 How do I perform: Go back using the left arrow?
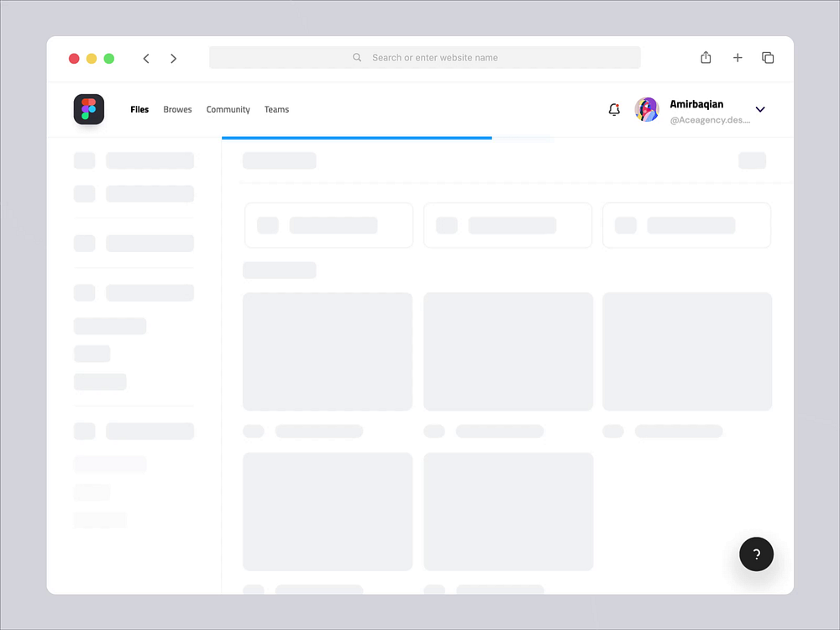[146, 58]
